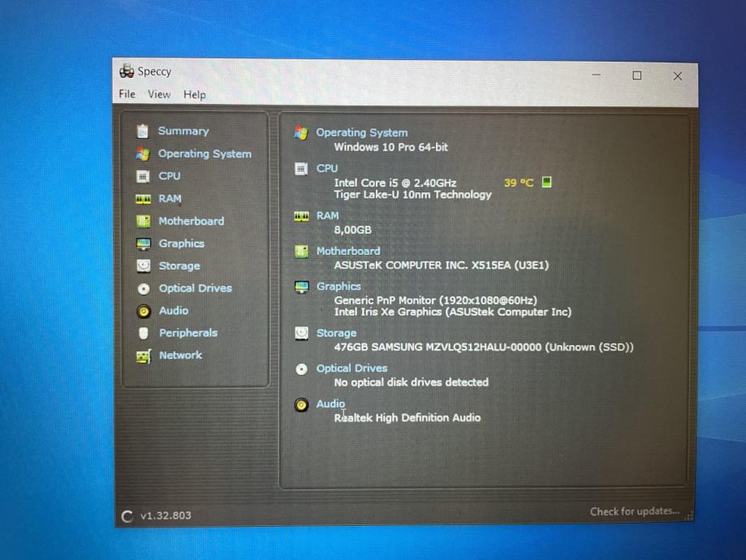Image resolution: width=746 pixels, height=560 pixels.
Task: Click version v1.32.803 in status bar
Action: 166,515
